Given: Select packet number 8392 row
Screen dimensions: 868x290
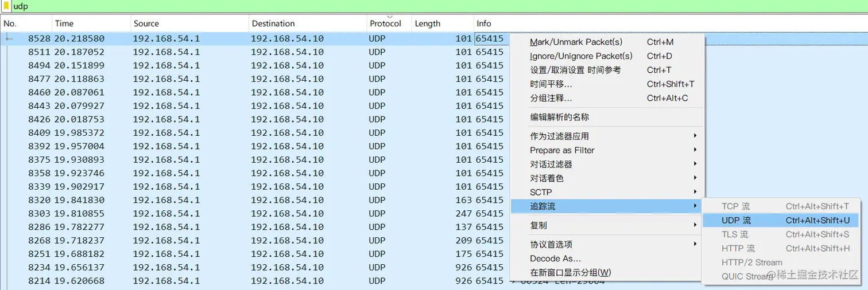Looking at the screenshot, I should (255, 146).
